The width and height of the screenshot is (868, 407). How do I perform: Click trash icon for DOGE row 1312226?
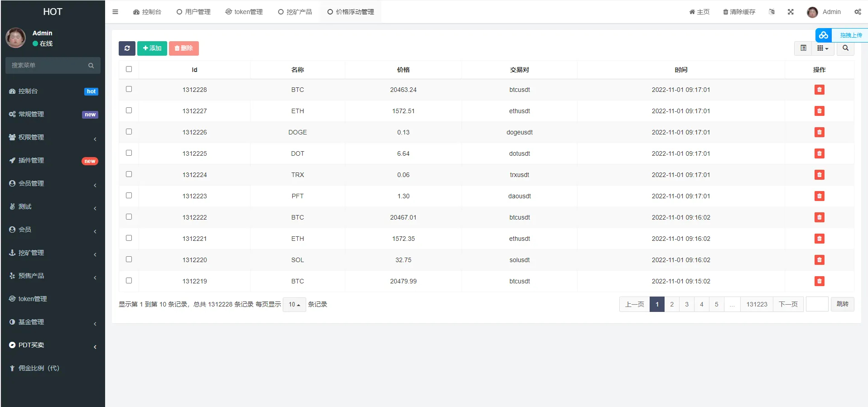pyautogui.click(x=819, y=132)
